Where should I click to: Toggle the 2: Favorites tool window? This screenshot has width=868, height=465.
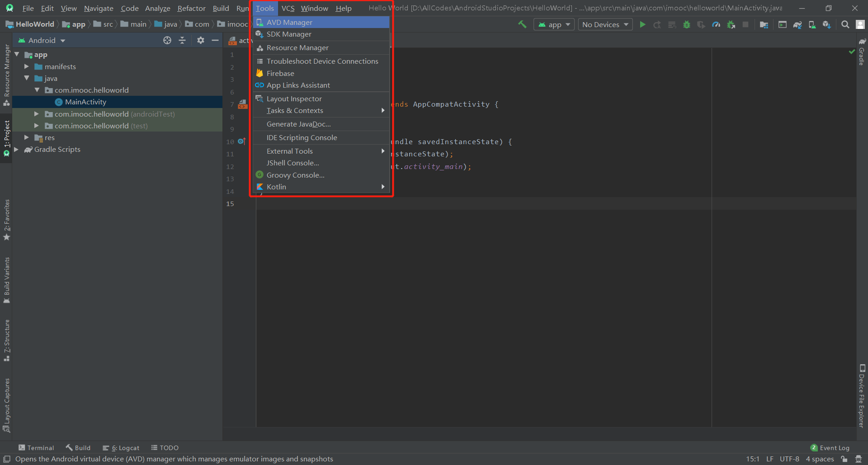6,220
